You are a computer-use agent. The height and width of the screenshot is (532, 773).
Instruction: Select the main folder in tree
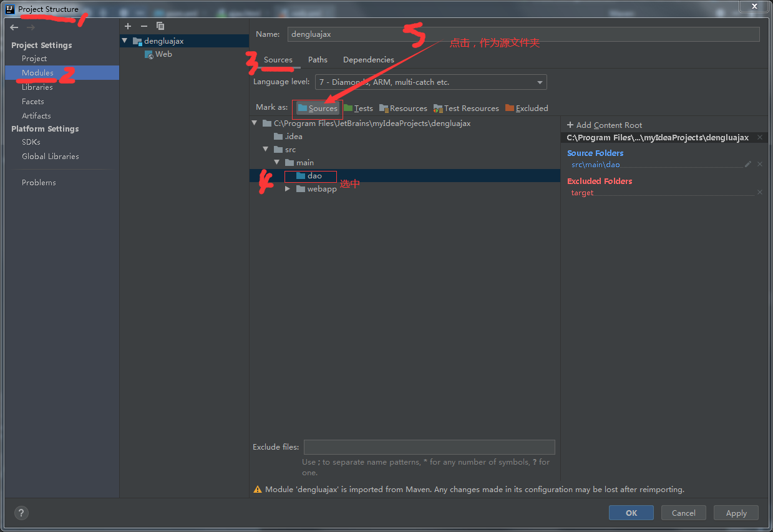tap(299, 163)
